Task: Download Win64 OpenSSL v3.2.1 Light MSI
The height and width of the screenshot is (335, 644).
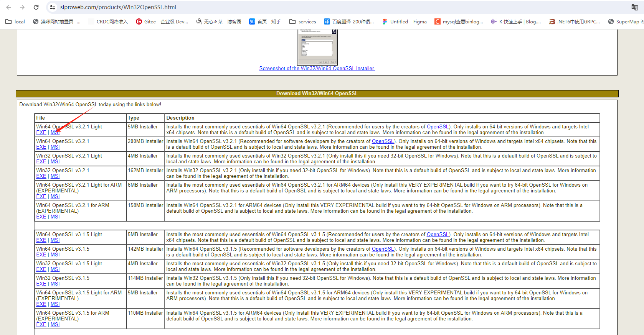Action: click(x=55, y=133)
